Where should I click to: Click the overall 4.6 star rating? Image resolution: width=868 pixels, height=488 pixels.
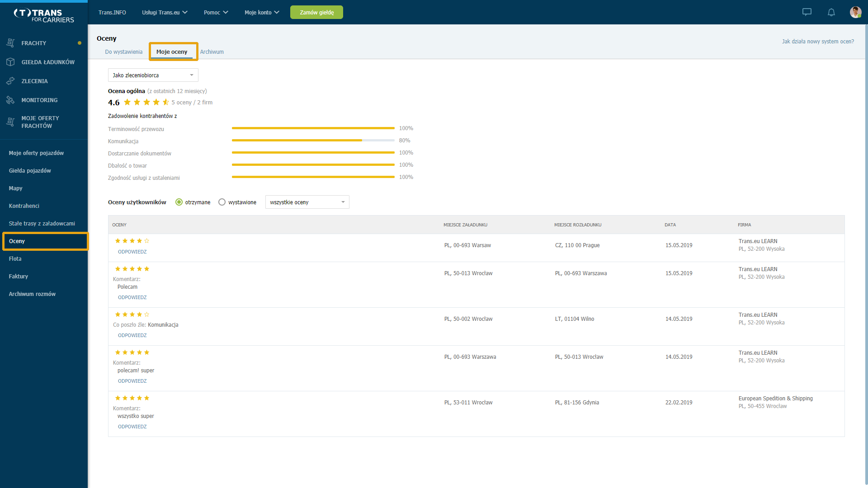coord(146,102)
